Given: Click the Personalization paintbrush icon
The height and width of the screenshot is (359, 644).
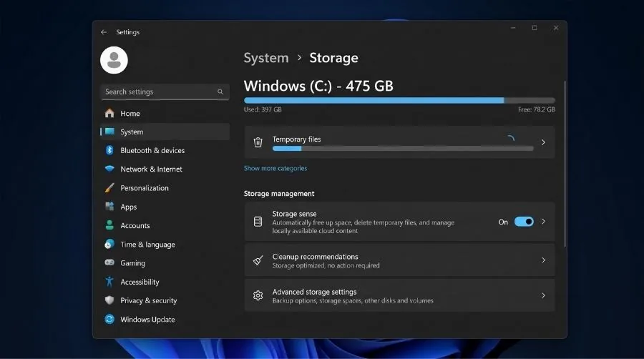Looking at the screenshot, I should (109, 187).
